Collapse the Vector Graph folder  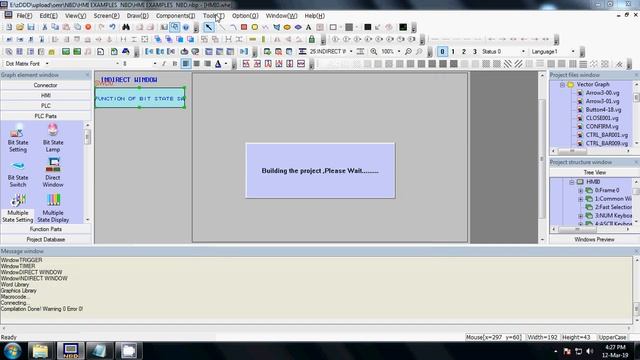[562, 84]
